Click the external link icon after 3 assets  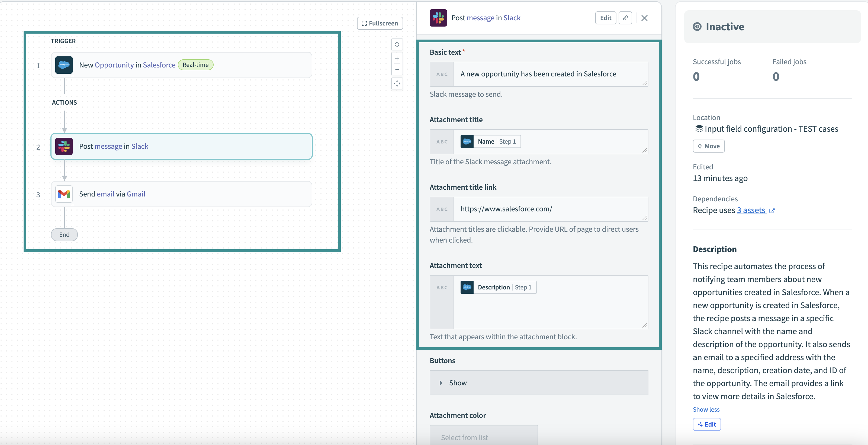771,211
